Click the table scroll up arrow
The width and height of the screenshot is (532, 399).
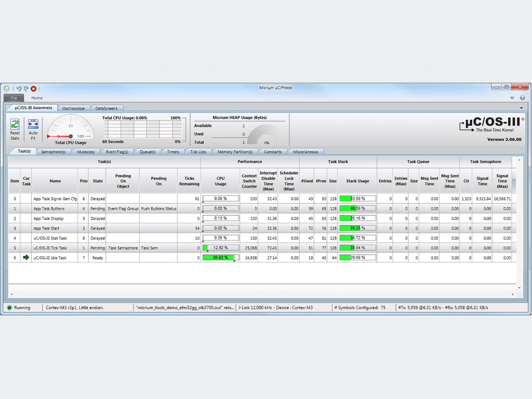click(x=519, y=160)
